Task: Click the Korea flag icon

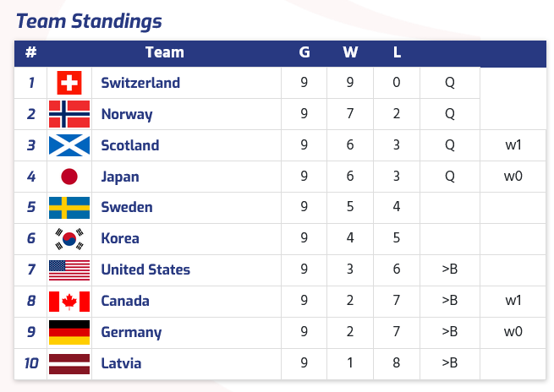Action: click(x=69, y=239)
